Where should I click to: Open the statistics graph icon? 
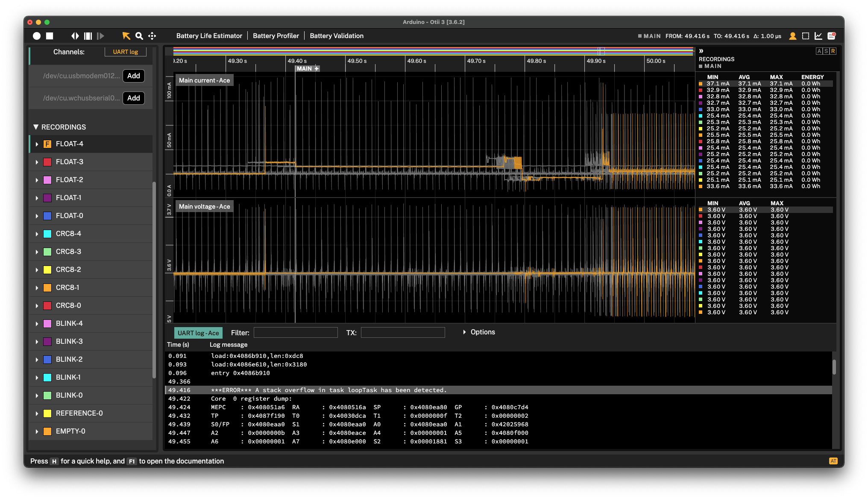[818, 36]
